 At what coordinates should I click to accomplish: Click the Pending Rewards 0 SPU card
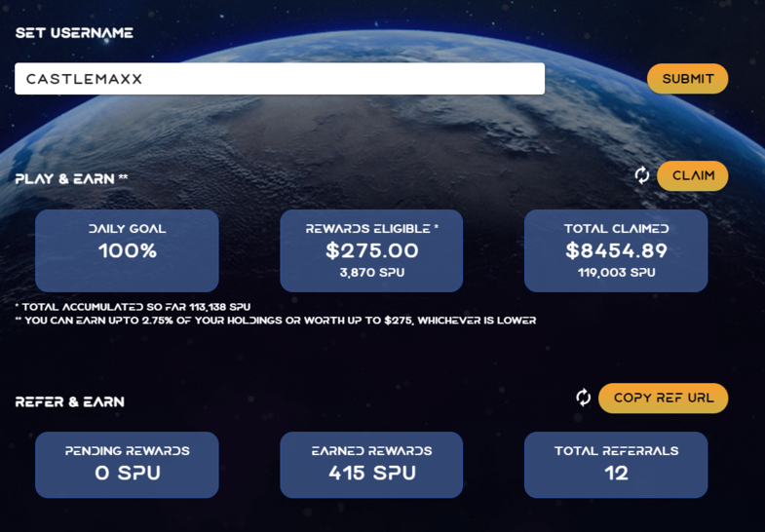127,465
